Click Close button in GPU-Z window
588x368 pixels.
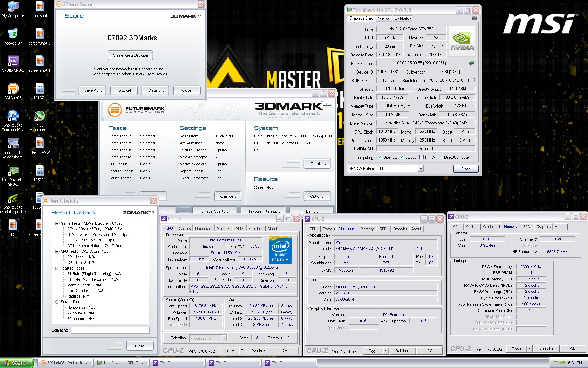[466, 169]
